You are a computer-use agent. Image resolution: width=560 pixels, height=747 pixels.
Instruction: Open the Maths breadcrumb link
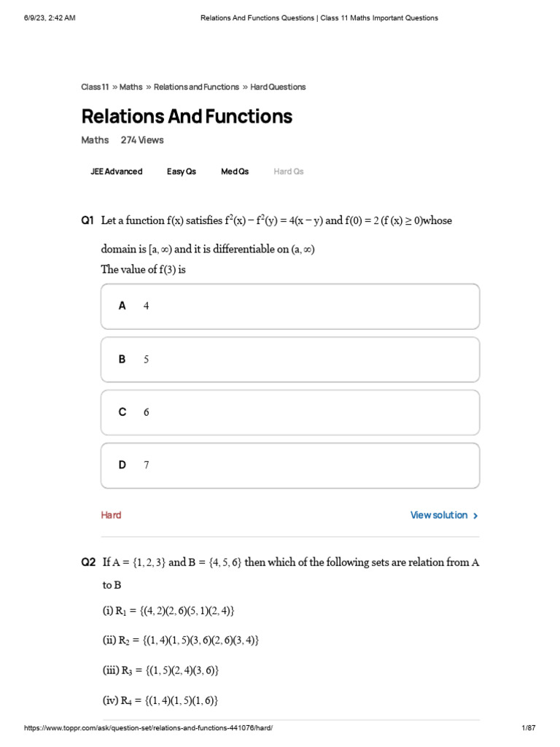(x=131, y=87)
